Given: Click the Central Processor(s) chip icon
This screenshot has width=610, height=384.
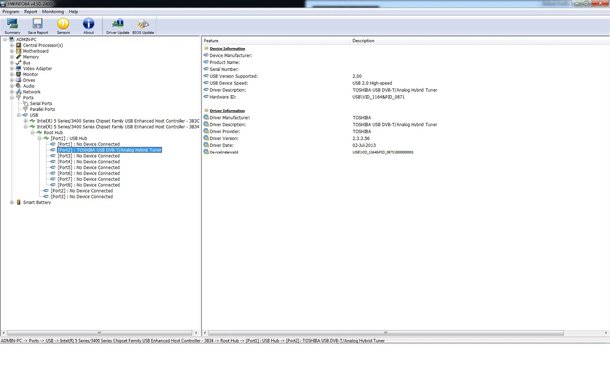Looking at the screenshot, I should [x=18, y=45].
